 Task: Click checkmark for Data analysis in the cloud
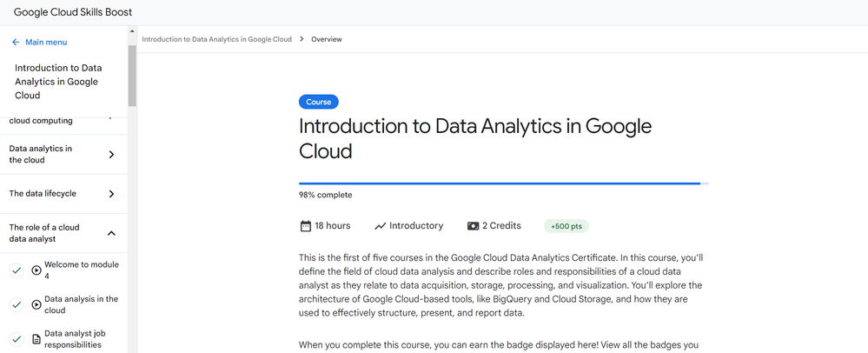[17, 305]
